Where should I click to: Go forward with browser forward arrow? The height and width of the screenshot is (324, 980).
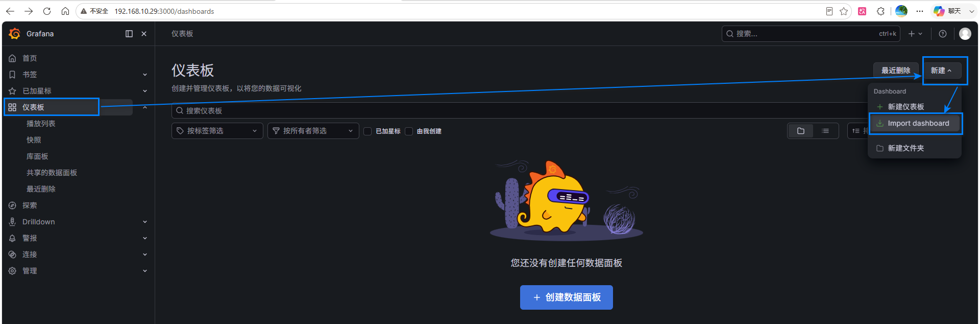point(29,11)
